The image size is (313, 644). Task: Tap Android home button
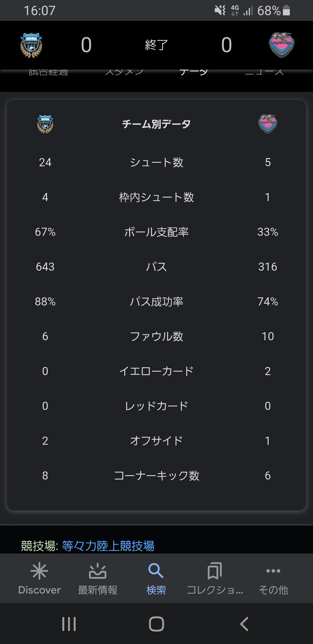tap(156, 624)
